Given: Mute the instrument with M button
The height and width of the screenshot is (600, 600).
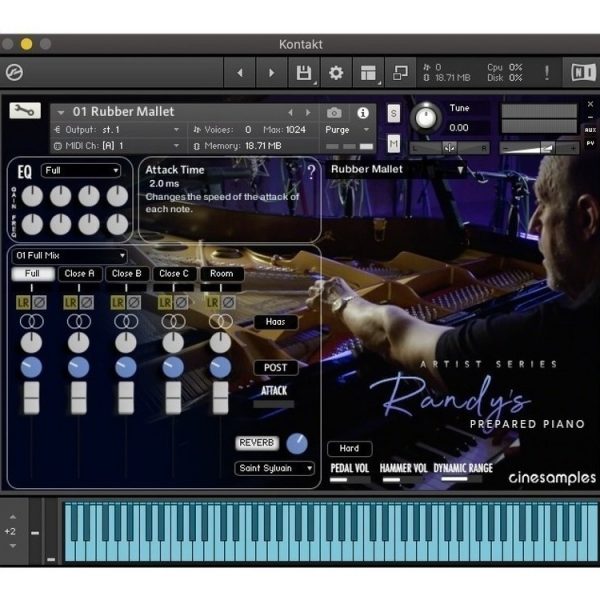Looking at the screenshot, I should pyautogui.click(x=394, y=144).
